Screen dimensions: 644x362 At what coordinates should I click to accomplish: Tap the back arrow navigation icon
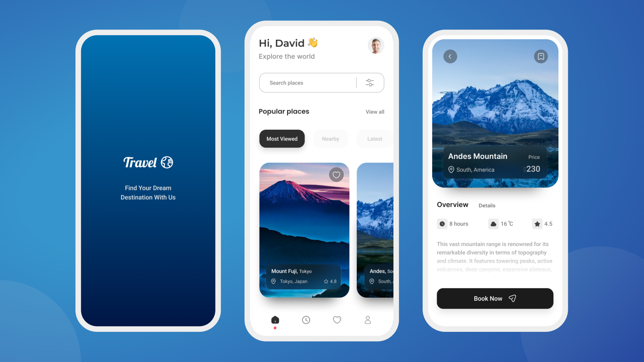450,56
